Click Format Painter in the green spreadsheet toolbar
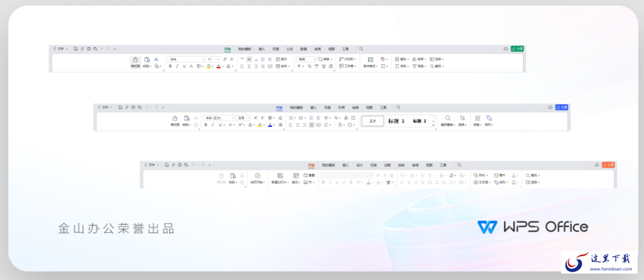Viewport: 644px width, 280px height. pos(136,62)
